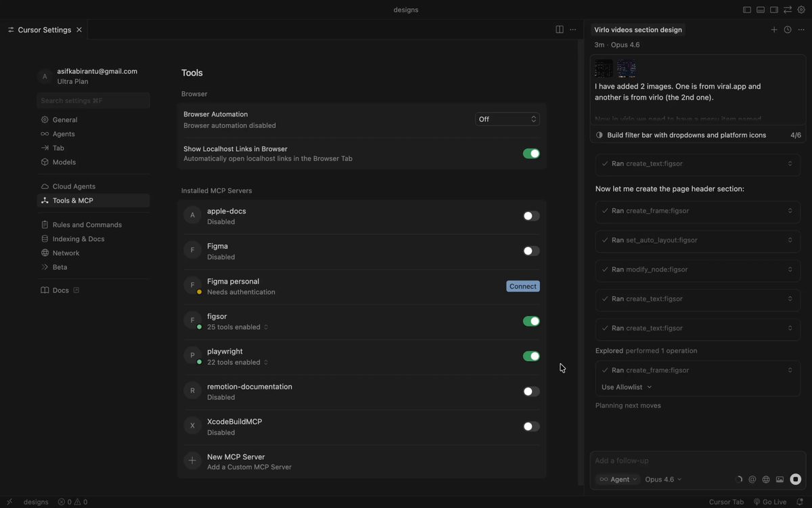
Task: Expand the Ran modify_node:figsor entry
Action: click(698, 270)
